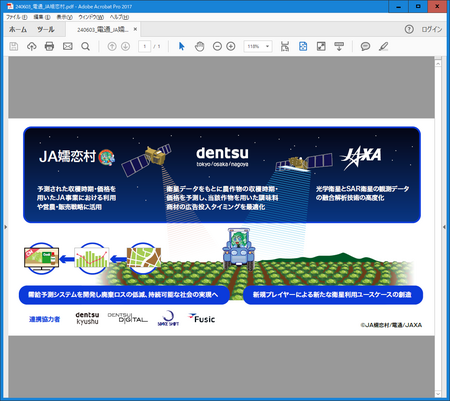The height and width of the screenshot is (401, 450).
Task: Switch to the ツール tab
Action: pos(46,29)
